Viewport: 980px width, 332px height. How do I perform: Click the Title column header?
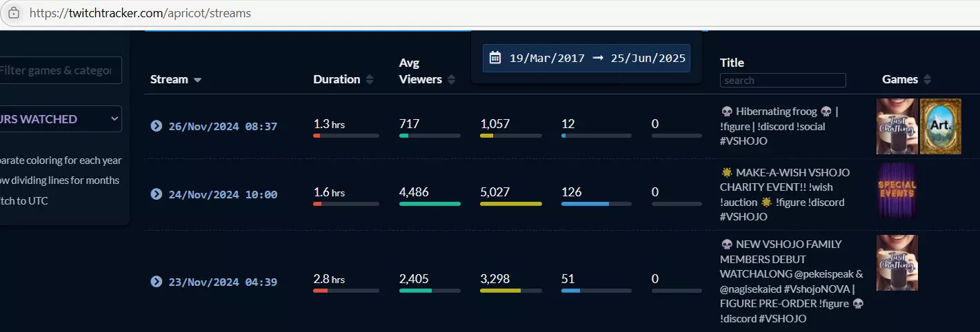pos(732,63)
